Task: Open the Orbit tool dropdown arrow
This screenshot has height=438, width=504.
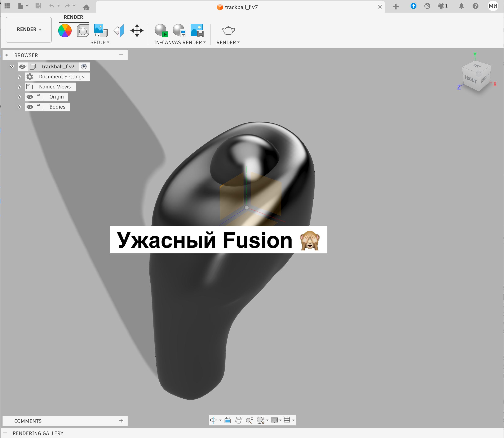Action: pos(220,420)
